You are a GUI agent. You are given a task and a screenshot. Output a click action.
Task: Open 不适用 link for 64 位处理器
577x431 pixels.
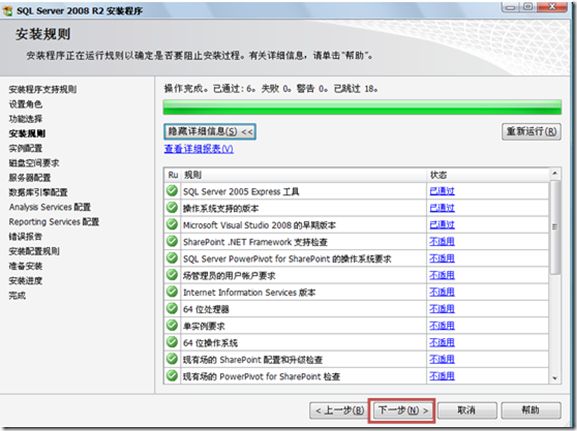coord(442,309)
